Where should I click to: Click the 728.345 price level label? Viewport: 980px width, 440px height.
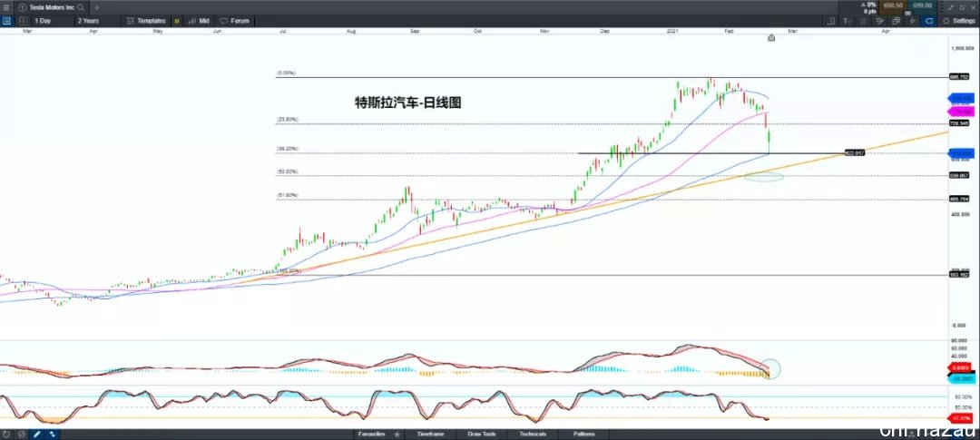click(959, 123)
